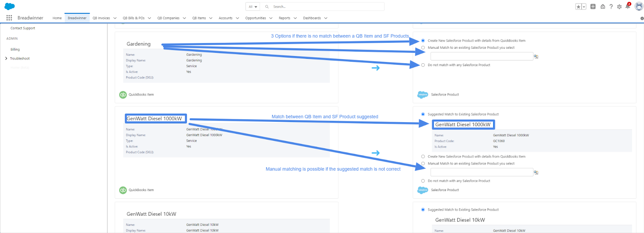Screen dimensions: 644x233
Task: Expand the QB Companies tab chevron
Action: [x=184, y=18]
